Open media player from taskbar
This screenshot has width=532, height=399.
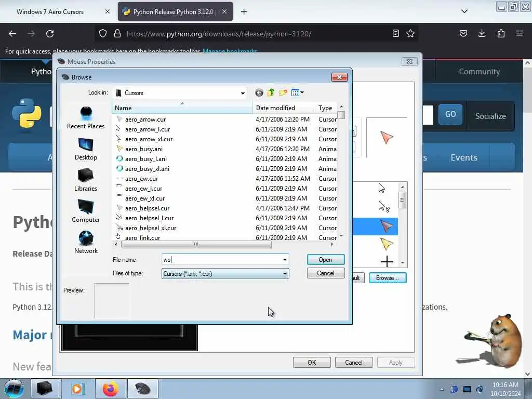tap(77, 389)
